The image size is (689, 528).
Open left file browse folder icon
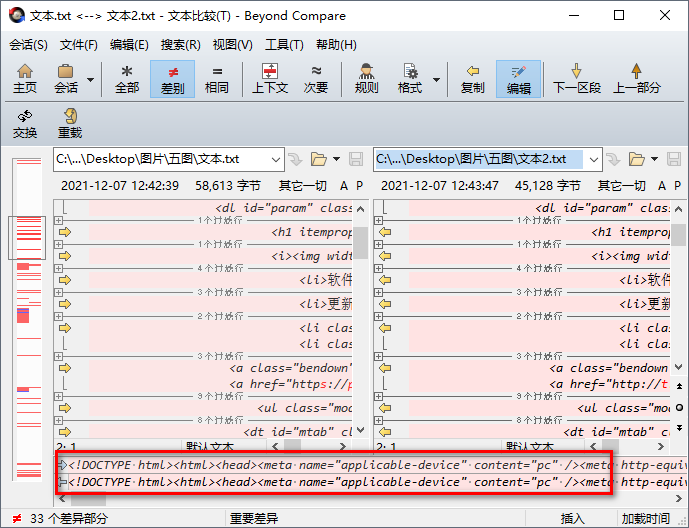click(319, 159)
